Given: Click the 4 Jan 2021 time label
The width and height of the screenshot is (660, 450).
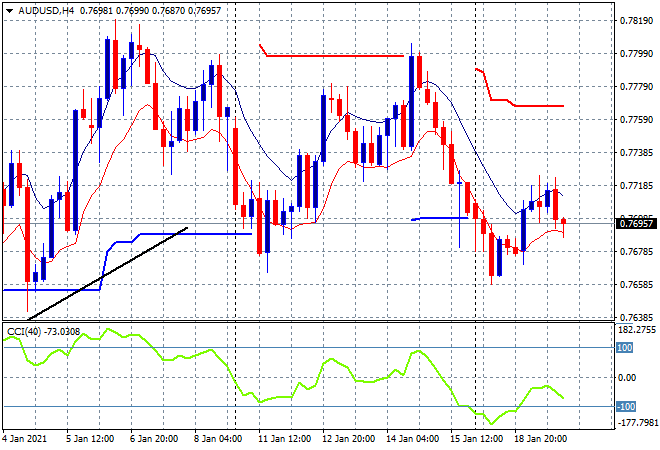Looking at the screenshot, I should click(24, 439).
